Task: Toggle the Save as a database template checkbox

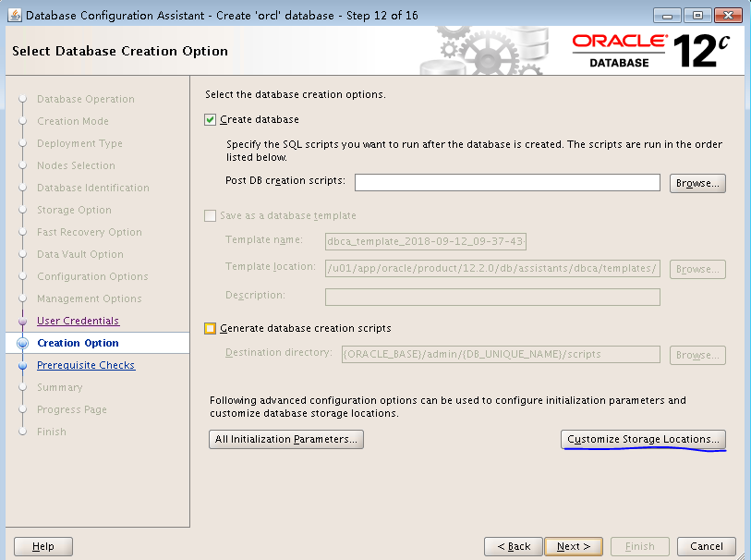Action: coord(210,216)
